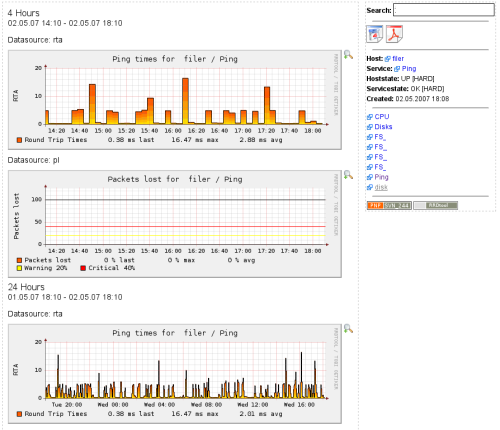Select 'Datasource: rta' under the 24 Hours heading
500x430 pixels.
35,314
